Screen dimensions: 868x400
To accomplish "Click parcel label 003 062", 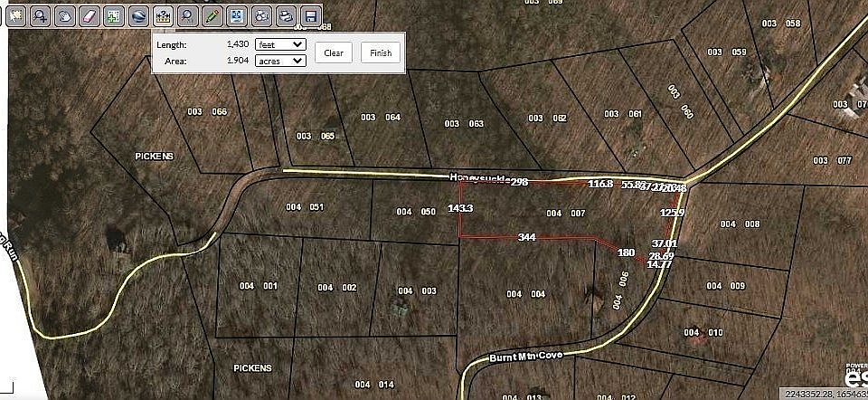I will coord(547,118).
